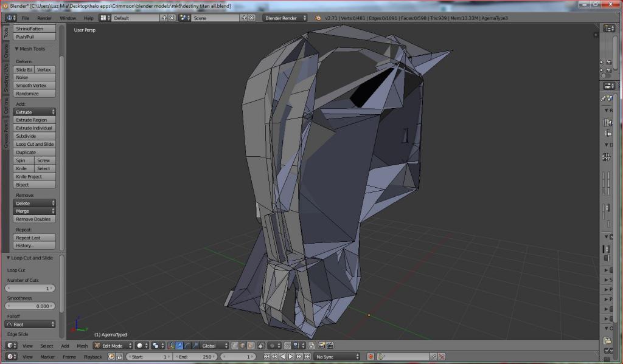Click the screen layout browse icon
623x364 pixels.
(x=104, y=18)
